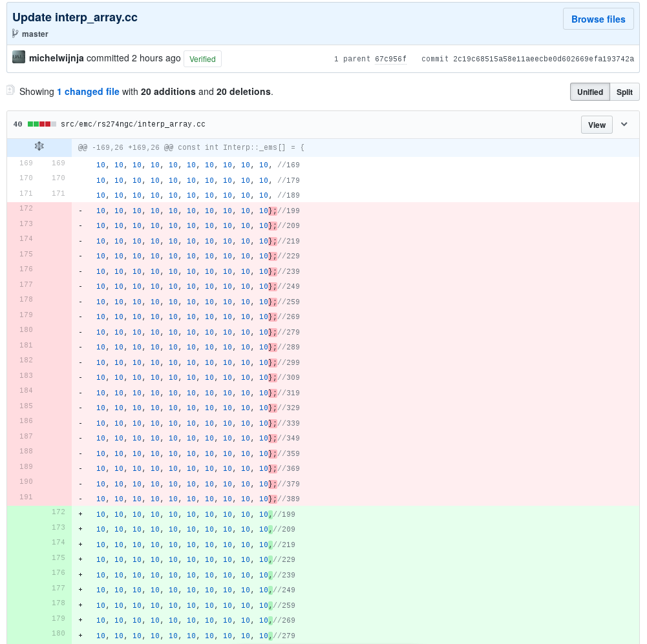The height and width of the screenshot is (644, 647).
Task: Open file path src/emc/rs274ngc/interp_array.cc
Action: (133, 124)
